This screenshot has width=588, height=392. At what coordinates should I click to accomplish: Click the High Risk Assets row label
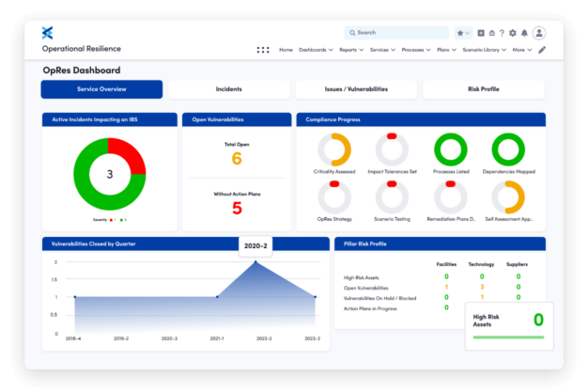[361, 278]
